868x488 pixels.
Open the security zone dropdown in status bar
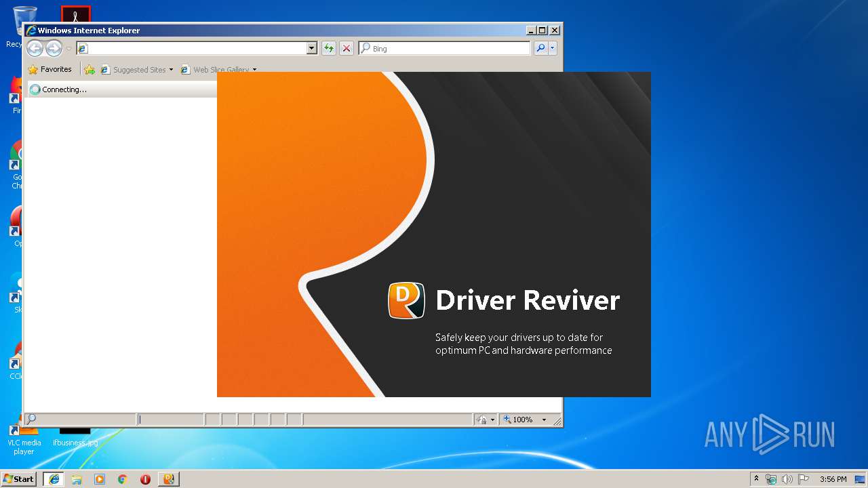click(x=486, y=420)
